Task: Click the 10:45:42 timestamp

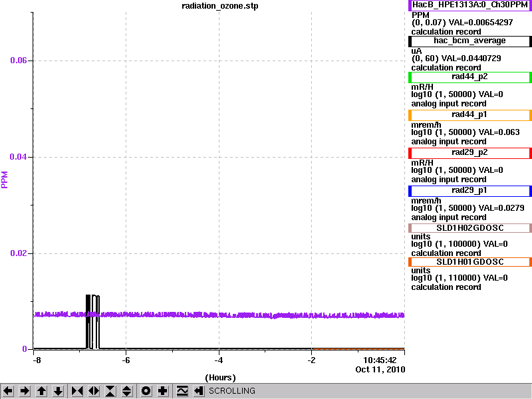Action: pos(380,360)
